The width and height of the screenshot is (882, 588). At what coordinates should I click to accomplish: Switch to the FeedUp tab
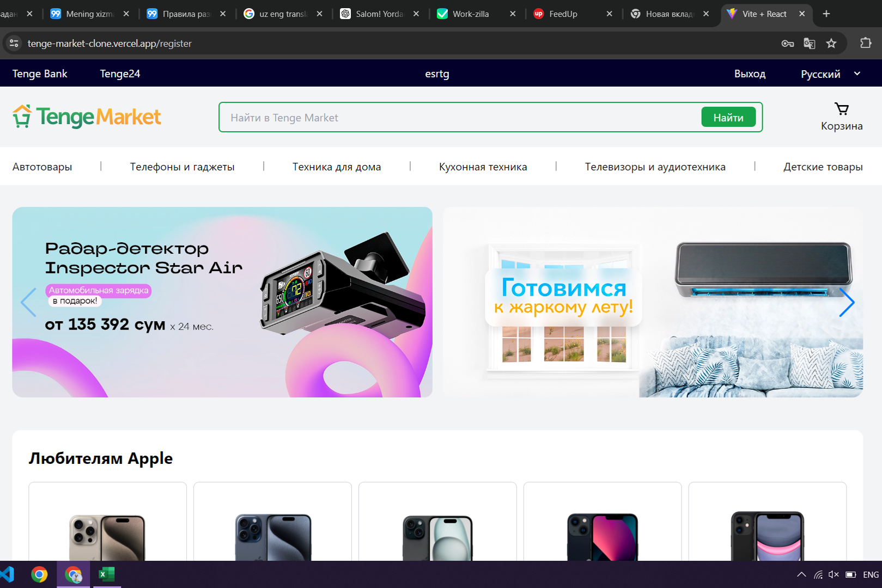tap(563, 14)
